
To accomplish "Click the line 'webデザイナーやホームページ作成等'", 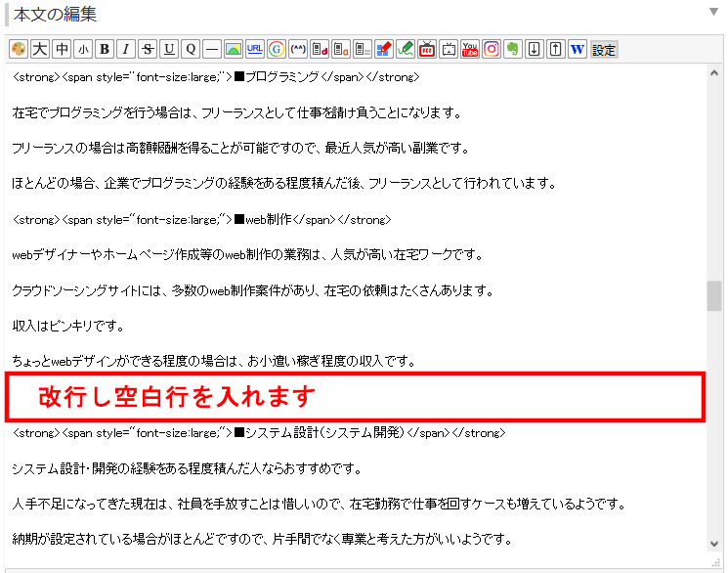I will [x=247, y=254].
